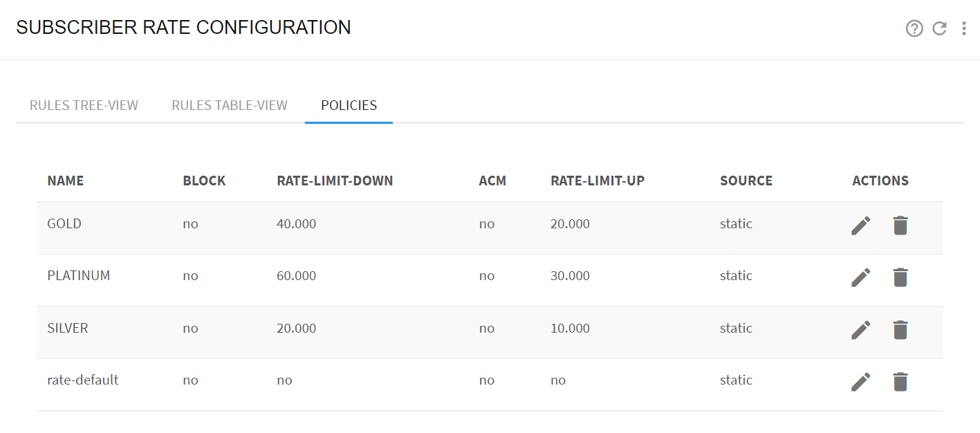Delete the GOLD policy via trash icon
Image resolution: width=980 pixels, height=433 pixels.
click(900, 225)
